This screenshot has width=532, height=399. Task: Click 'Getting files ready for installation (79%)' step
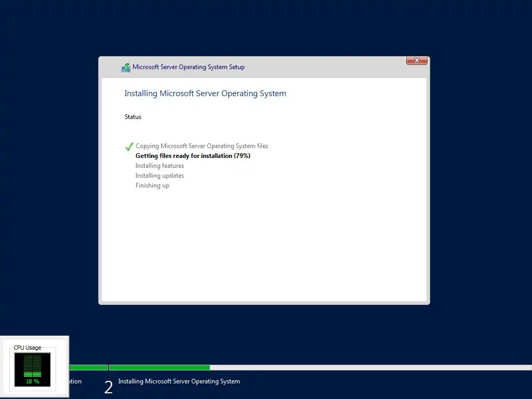[193, 156]
